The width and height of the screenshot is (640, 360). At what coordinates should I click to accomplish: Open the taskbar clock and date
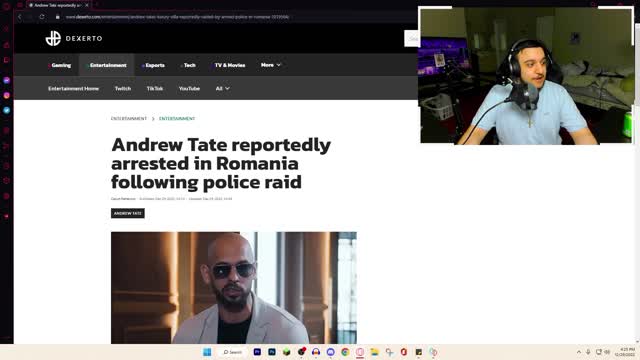[x=625, y=352]
